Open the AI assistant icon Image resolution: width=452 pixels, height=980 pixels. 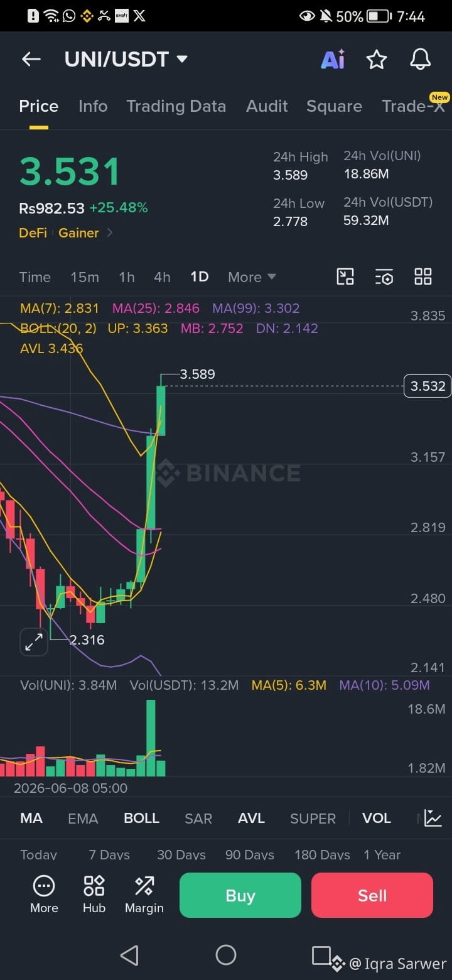(x=333, y=59)
